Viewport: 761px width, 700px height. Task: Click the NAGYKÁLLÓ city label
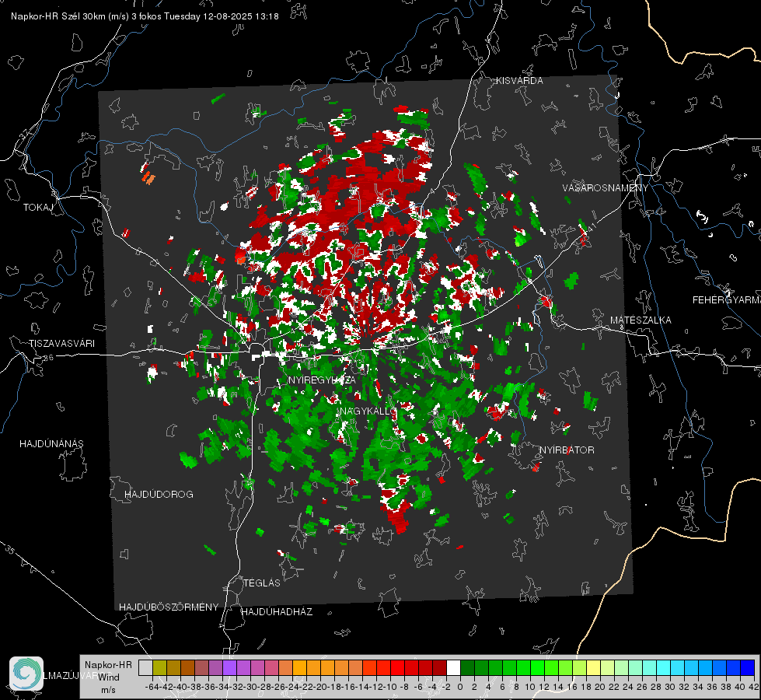pyautogui.click(x=368, y=411)
